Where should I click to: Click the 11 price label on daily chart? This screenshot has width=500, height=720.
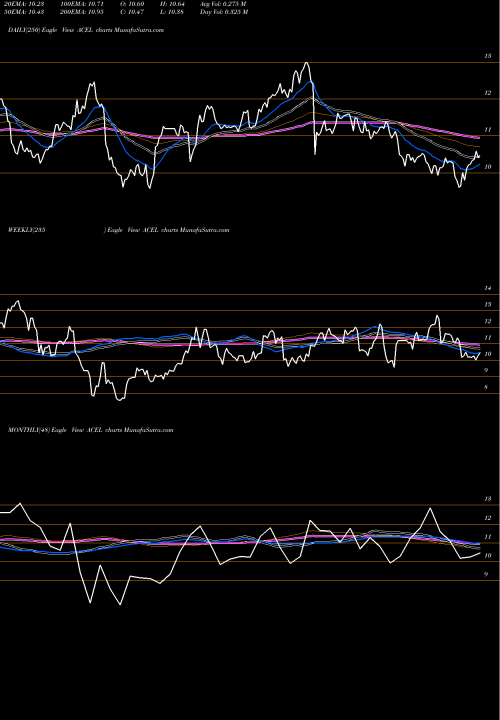click(x=488, y=130)
